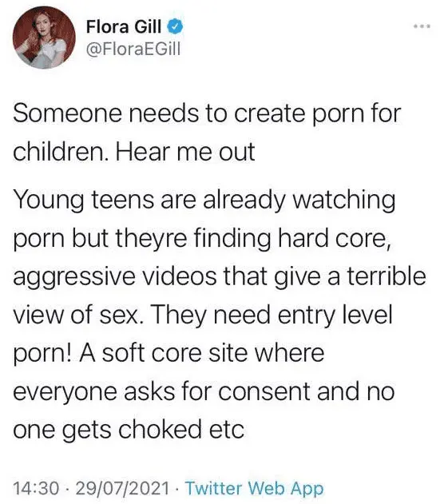Click the line starting 'view of sex'

pyautogui.click(x=203, y=315)
